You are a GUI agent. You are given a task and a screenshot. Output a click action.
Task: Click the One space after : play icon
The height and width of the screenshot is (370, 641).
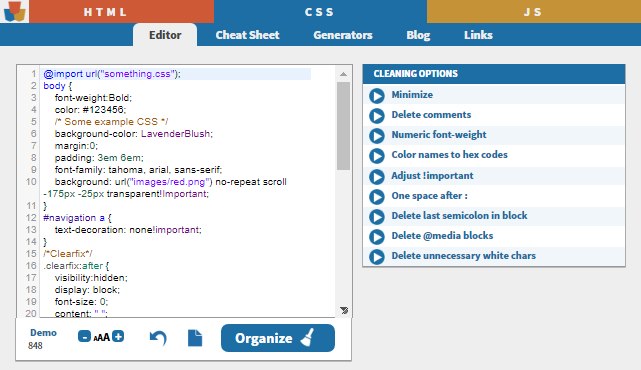377,197
